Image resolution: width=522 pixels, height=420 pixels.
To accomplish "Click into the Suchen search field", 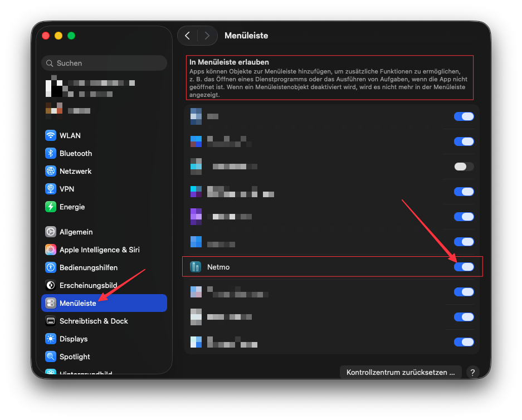I will pyautogui.click(x=104, y=64).
